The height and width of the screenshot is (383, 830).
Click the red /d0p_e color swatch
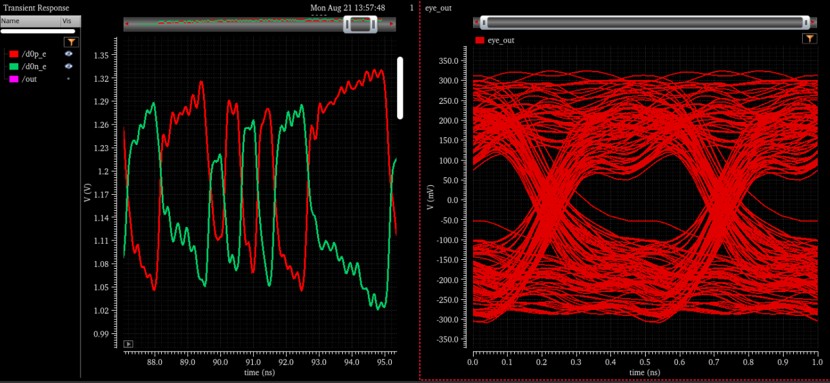[14, 54]
